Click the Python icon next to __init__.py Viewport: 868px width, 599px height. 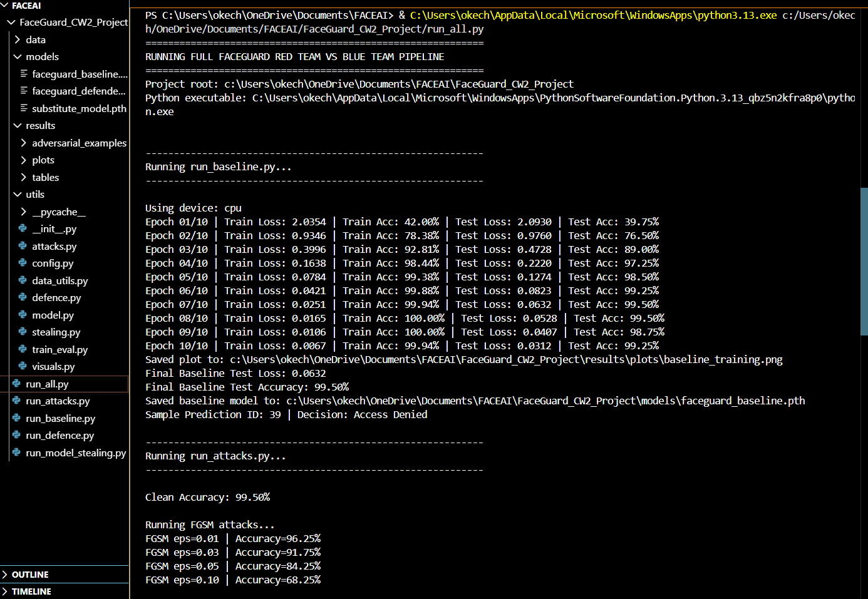pos(23,229)
